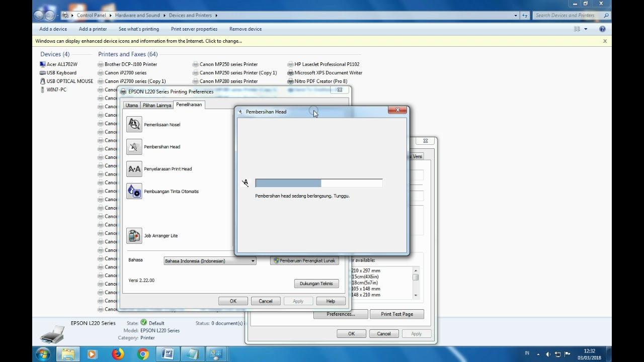Click the Pembersihan Head cleaning icon
The image size is (644, 362).
134,147
